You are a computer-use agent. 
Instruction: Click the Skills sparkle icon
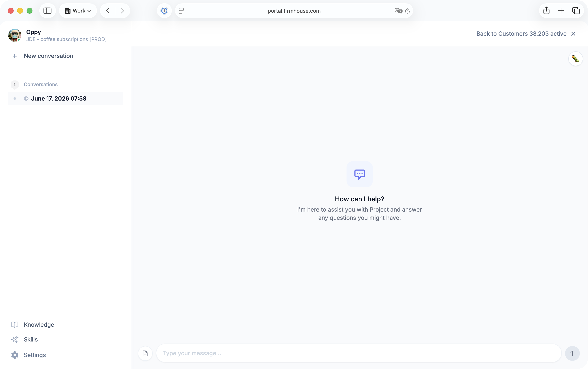point(15,339)
